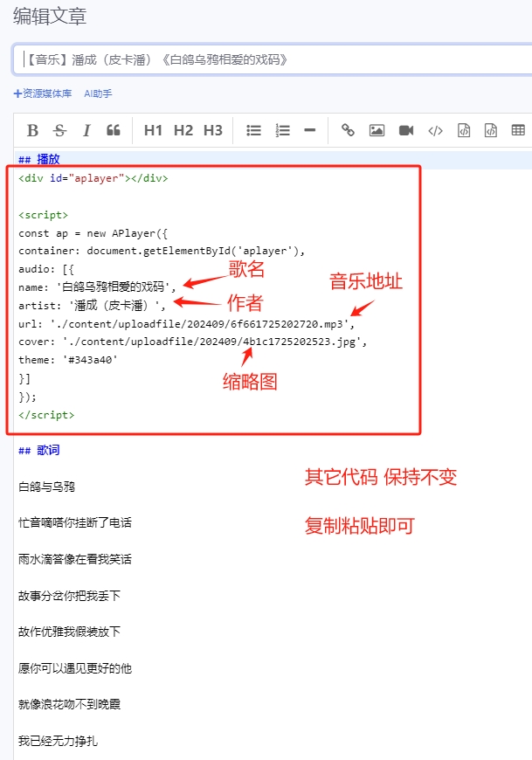Click the '}]' closing bracket line
The width and height of the screenshot is (532, 760).
coord(24,378)
